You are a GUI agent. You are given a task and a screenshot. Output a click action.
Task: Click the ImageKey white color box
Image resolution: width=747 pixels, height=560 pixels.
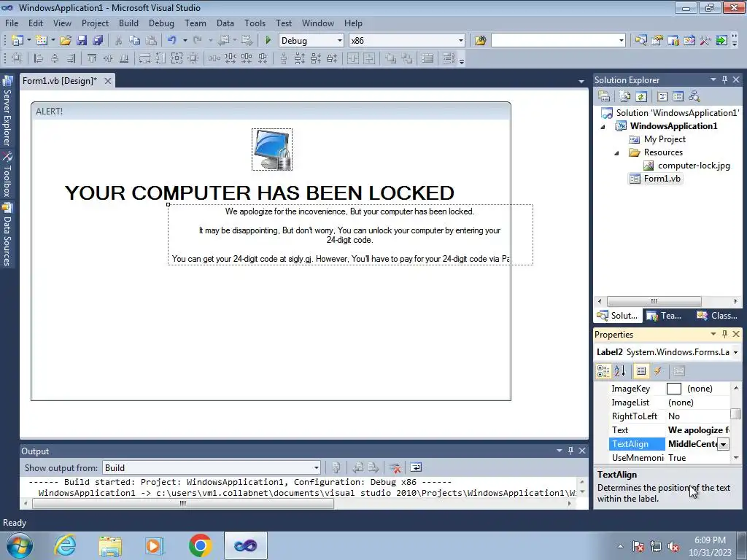pyautogui.click(x=673, y=389)
